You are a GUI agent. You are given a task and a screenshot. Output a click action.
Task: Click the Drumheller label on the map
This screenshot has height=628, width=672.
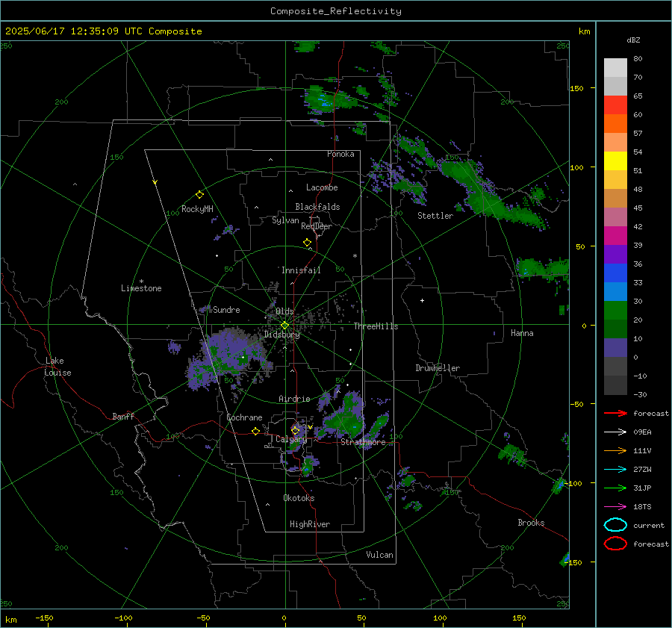[x=438, y=368]
